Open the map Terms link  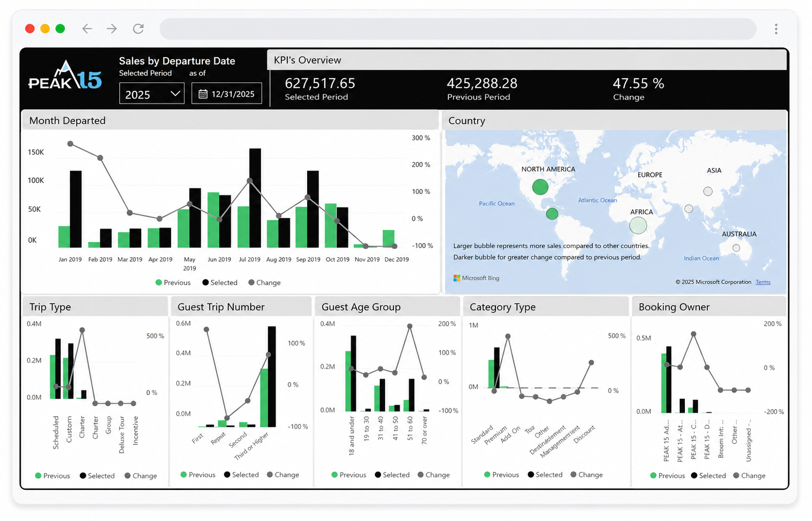click(763, 282)
